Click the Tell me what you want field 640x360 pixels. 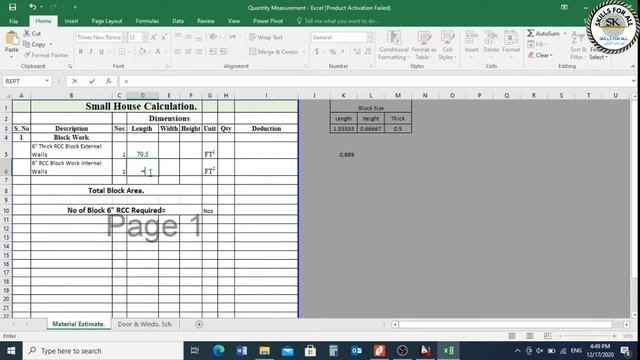tap(338, 21)
